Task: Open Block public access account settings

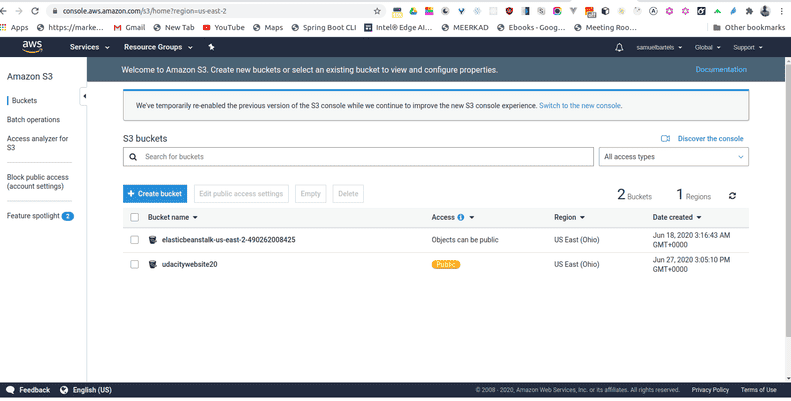Action: coord(37,182)
